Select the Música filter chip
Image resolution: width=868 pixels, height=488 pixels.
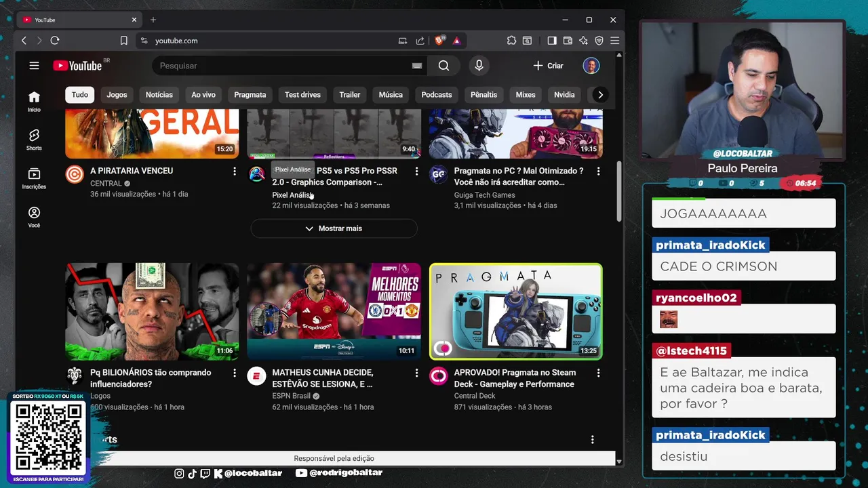pyautogui.click(x=391, y=95)
